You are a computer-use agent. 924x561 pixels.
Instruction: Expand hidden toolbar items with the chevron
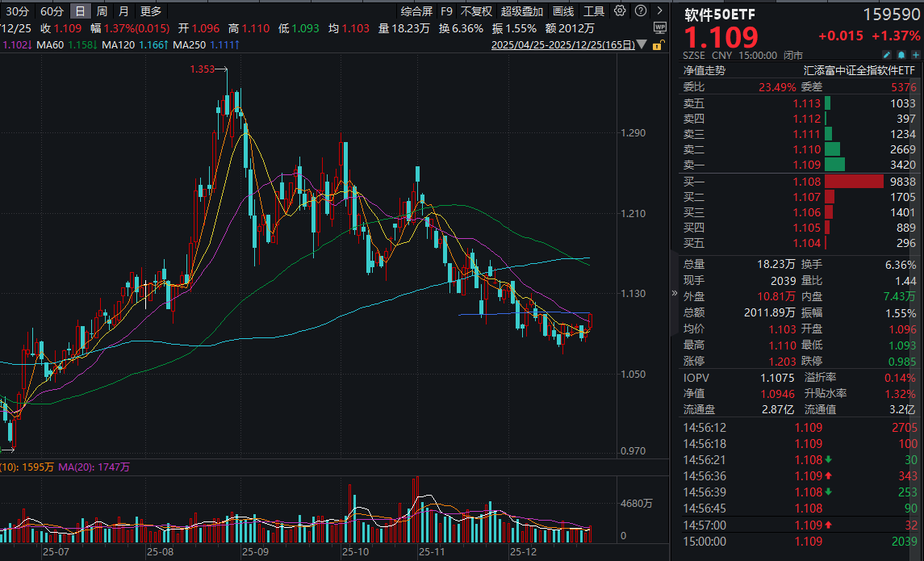pos(659,10)
